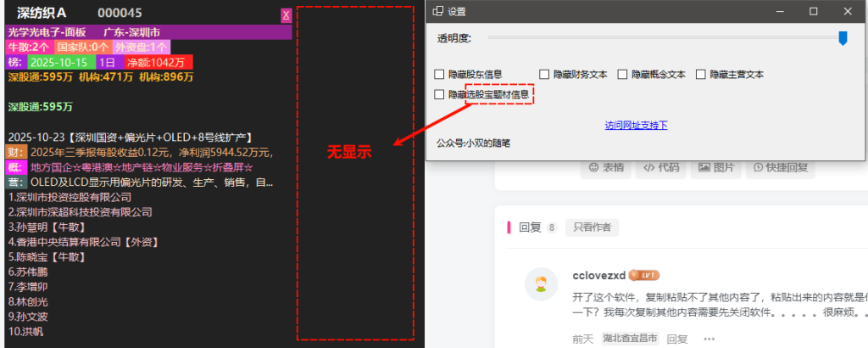Maximize the 设置 settings window
The height and width of the screenshot is (348, 868).
[x=814, y=12]
